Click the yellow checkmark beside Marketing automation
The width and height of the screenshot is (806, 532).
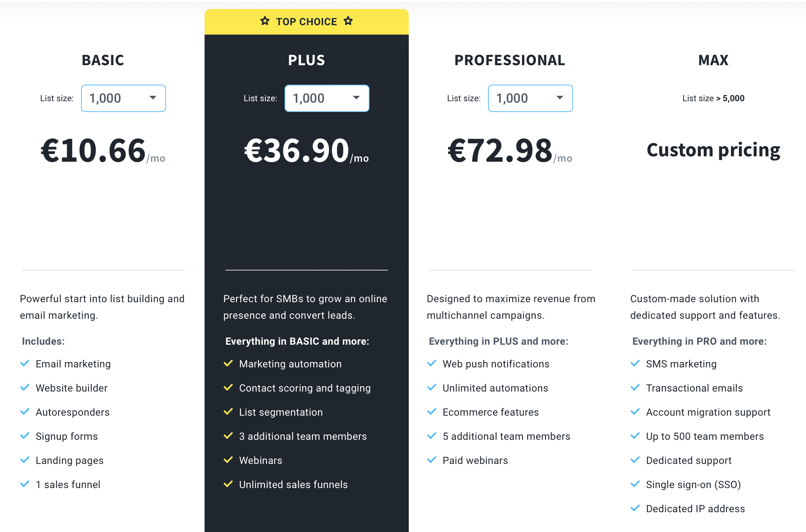[x=228, y=363]
